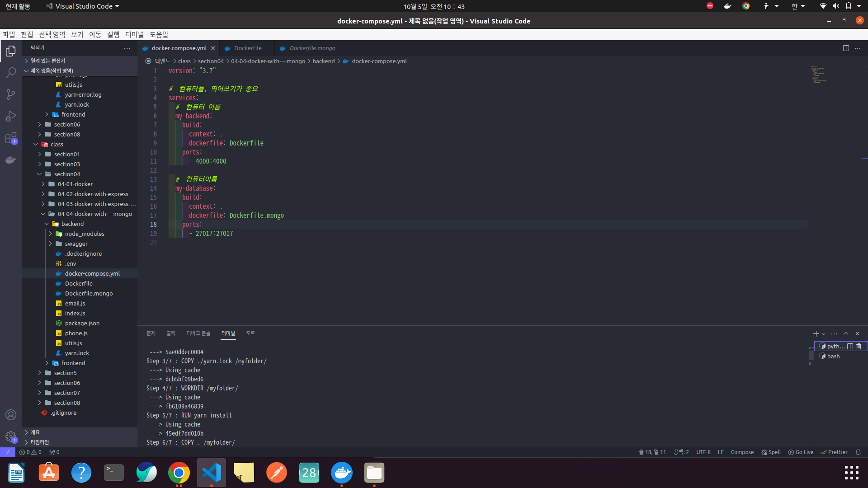Open the terminal launch profile dropdown
The height and width of the screenshot is (488, 868).
click(824, 334)
